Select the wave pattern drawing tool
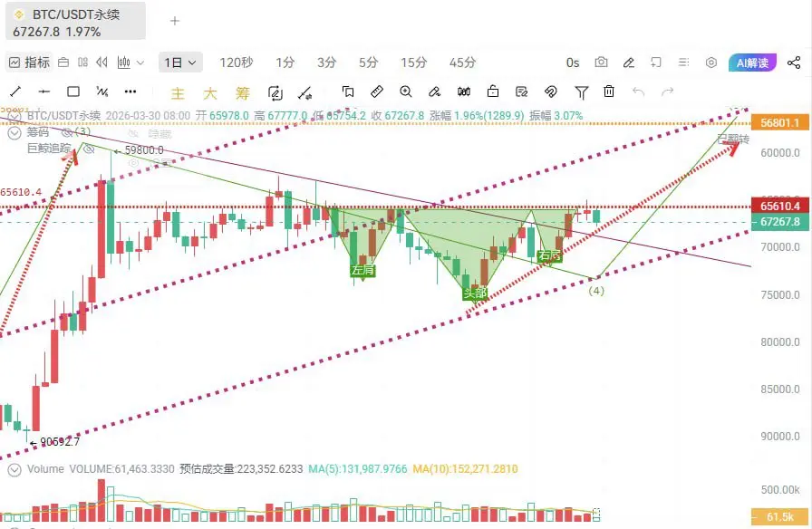Viewport: 812px width, 529px height. pos(102,92)
